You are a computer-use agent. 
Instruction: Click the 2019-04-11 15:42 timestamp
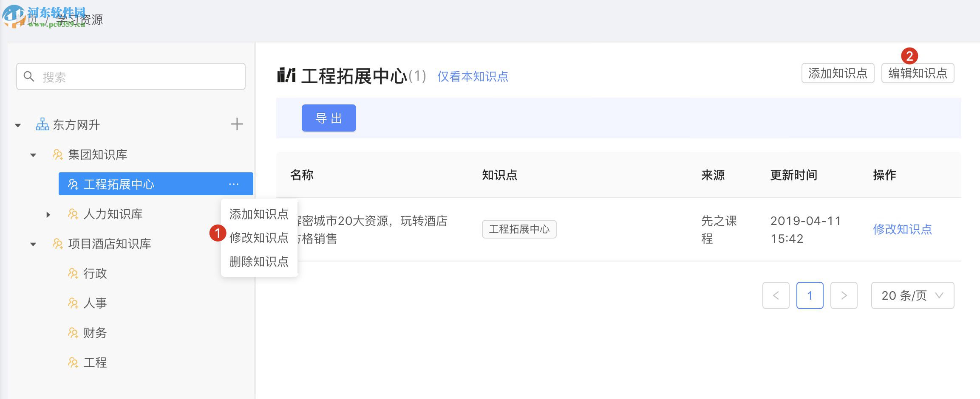pyautogui.click(x=806, y=230)
